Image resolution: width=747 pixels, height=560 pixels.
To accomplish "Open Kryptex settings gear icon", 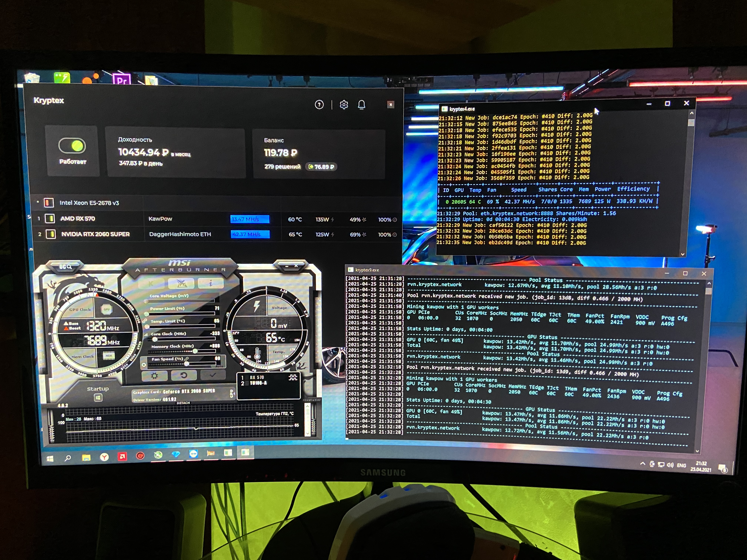I will 344,105.
